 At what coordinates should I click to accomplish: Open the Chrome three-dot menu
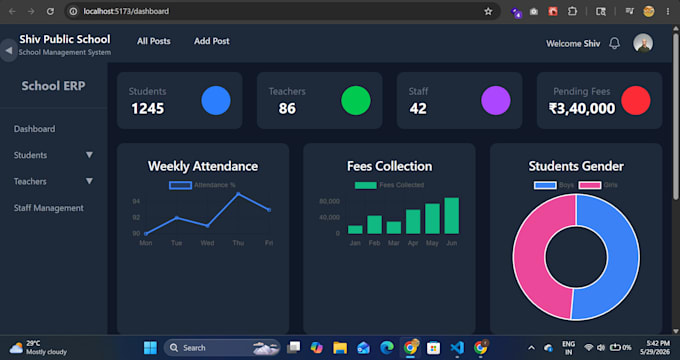[x=668, y=11]
